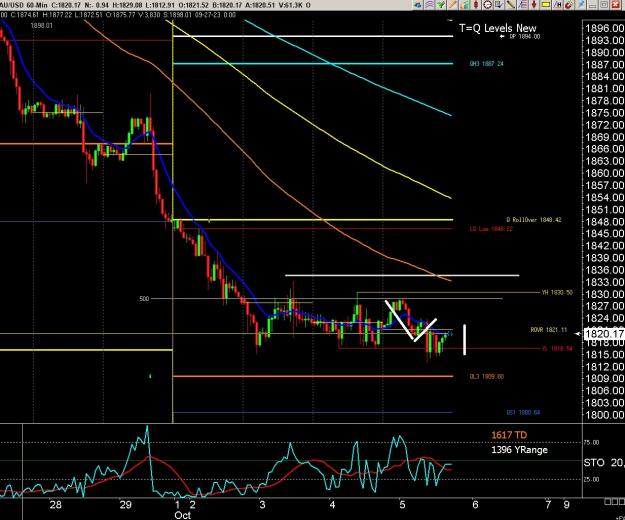Open the red circular clock icon
This screenshot has height=520, width=625.
(487, 5)
